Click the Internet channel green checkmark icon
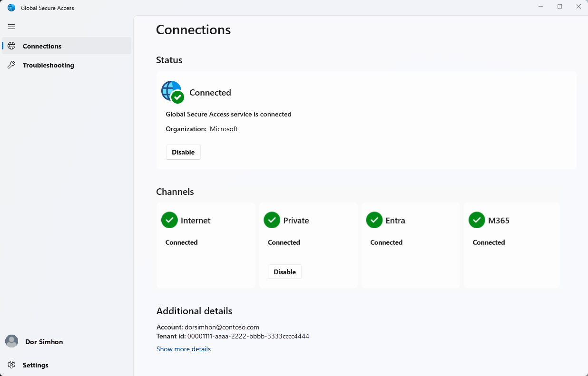 169,220
